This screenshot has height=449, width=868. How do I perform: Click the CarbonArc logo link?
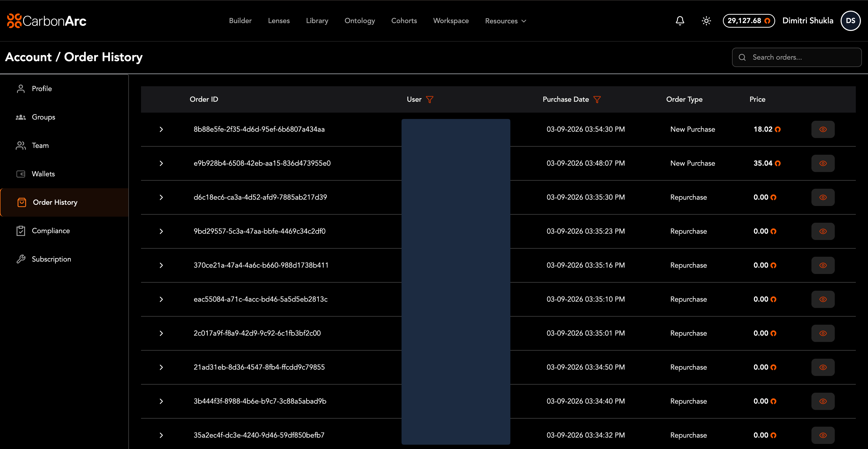(x=47, y=21)
